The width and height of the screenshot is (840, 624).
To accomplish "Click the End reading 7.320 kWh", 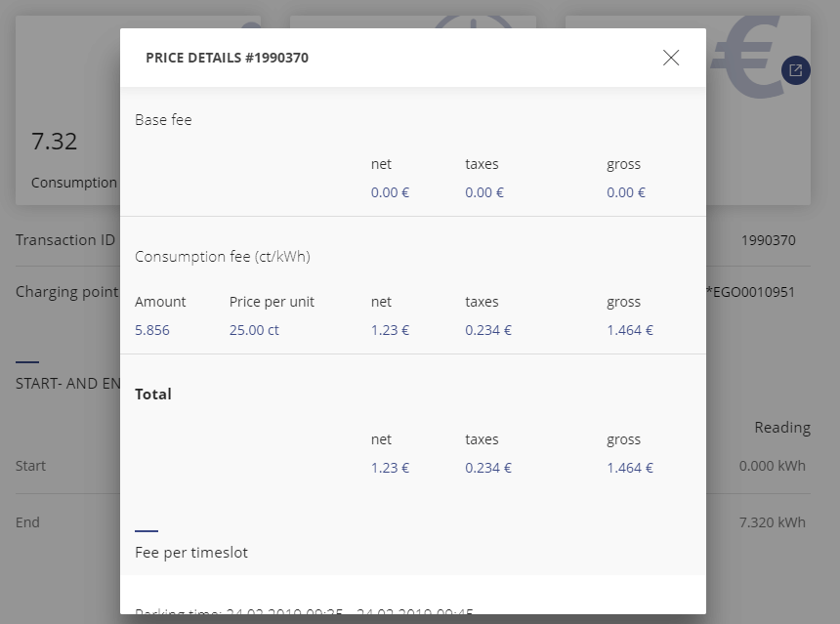I will (773, 522).
